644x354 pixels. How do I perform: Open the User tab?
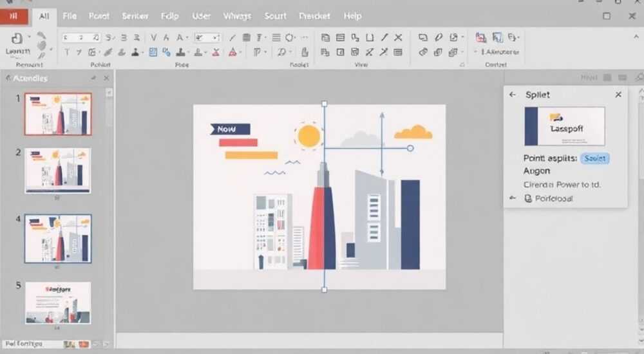[201, 16]
